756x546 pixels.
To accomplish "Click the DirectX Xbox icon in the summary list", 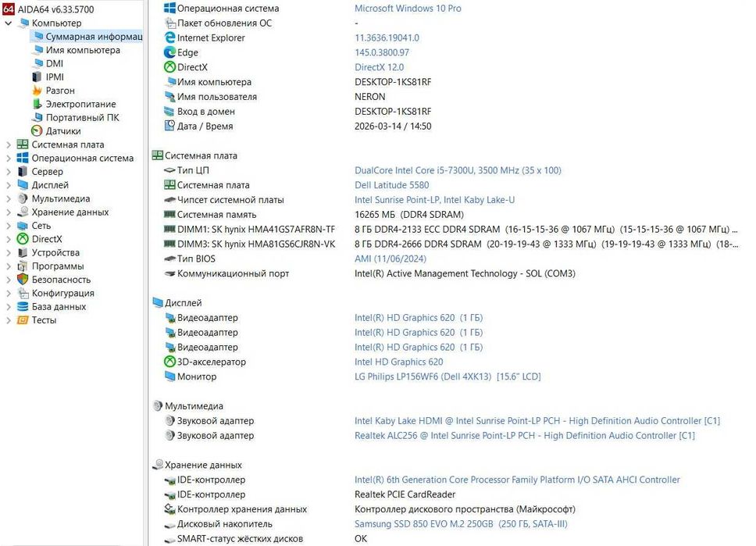I will click(169, 67).
